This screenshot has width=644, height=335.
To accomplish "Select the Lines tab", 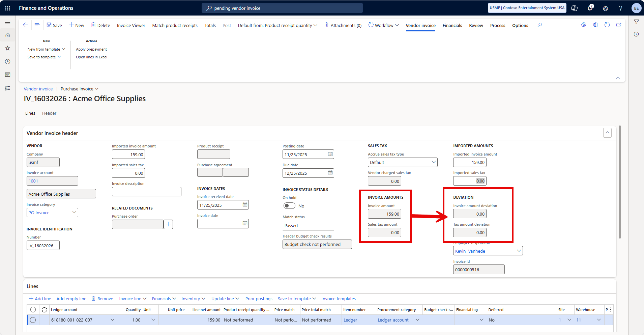I will 30,113.
